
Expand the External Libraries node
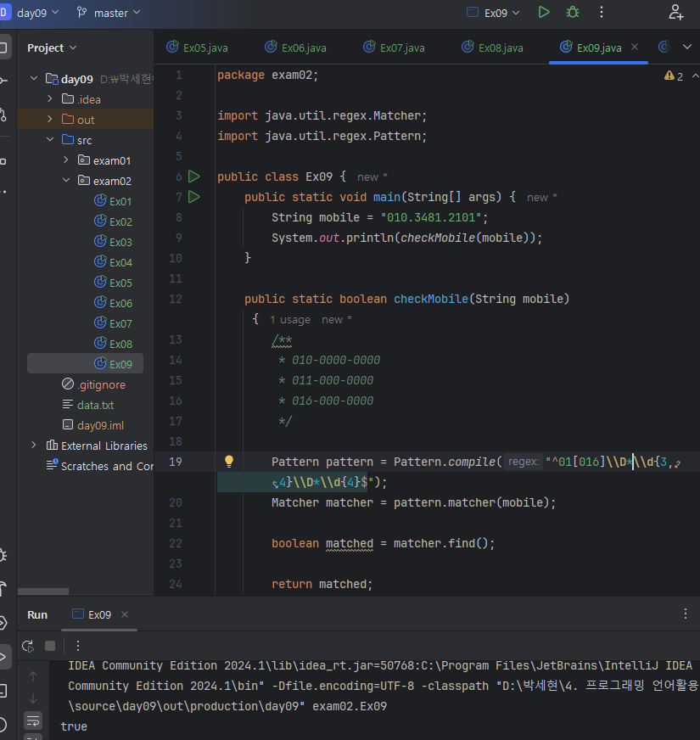(x=34, y=446)
